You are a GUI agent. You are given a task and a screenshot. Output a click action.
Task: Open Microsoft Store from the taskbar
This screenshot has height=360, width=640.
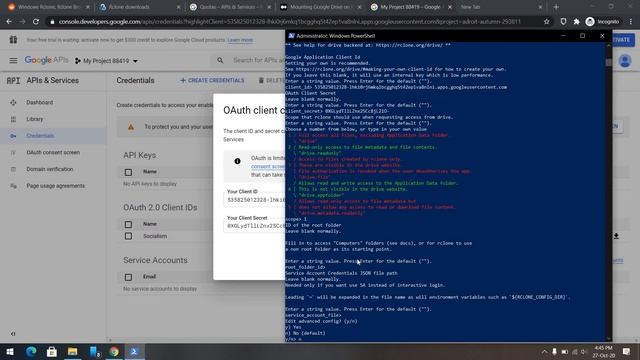coord(52,351)
